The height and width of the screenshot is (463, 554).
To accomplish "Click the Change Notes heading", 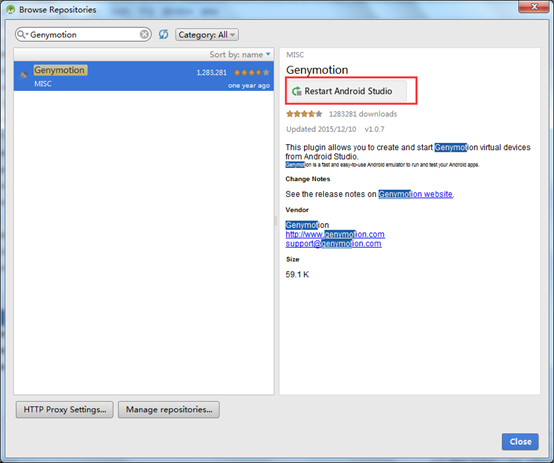I will click(x=308, y=179).
